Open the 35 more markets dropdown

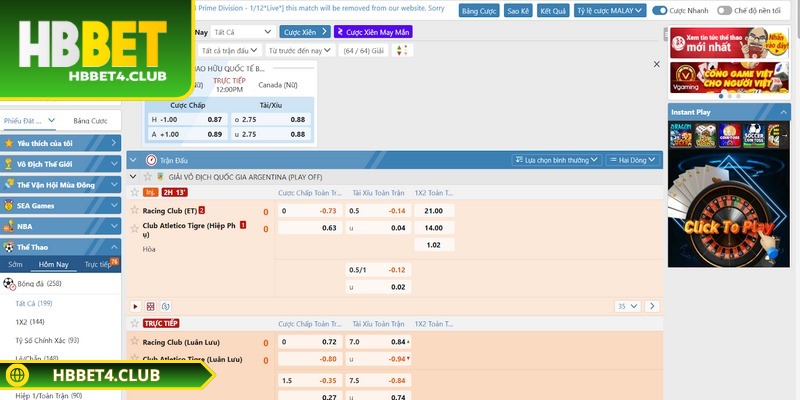(628, 307)
